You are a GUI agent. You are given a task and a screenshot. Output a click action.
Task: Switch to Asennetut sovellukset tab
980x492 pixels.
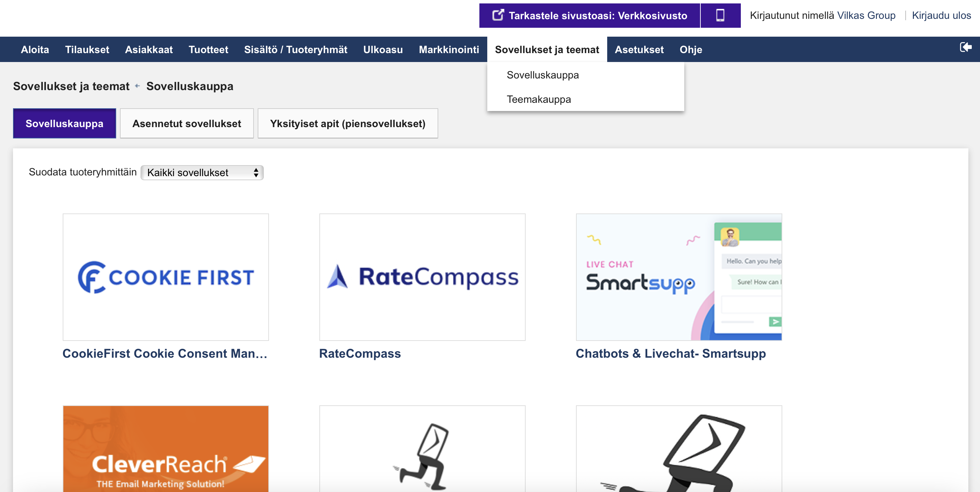tap(187, 123)
